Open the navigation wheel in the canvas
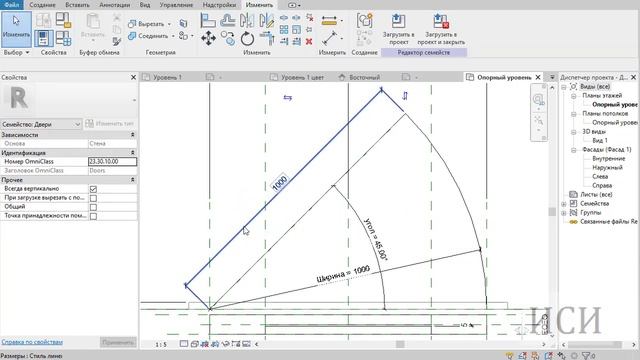 coord(538,99)
